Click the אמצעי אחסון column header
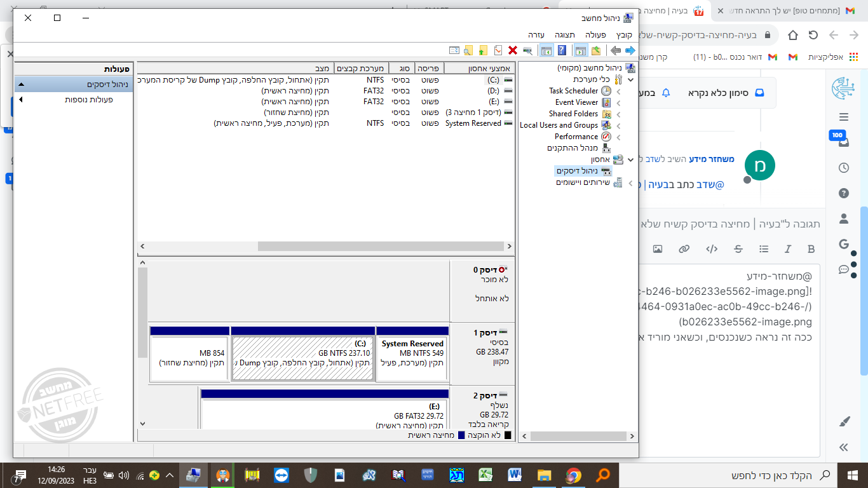868x488 pixels. pyautogui.click(x=480, y=68)
